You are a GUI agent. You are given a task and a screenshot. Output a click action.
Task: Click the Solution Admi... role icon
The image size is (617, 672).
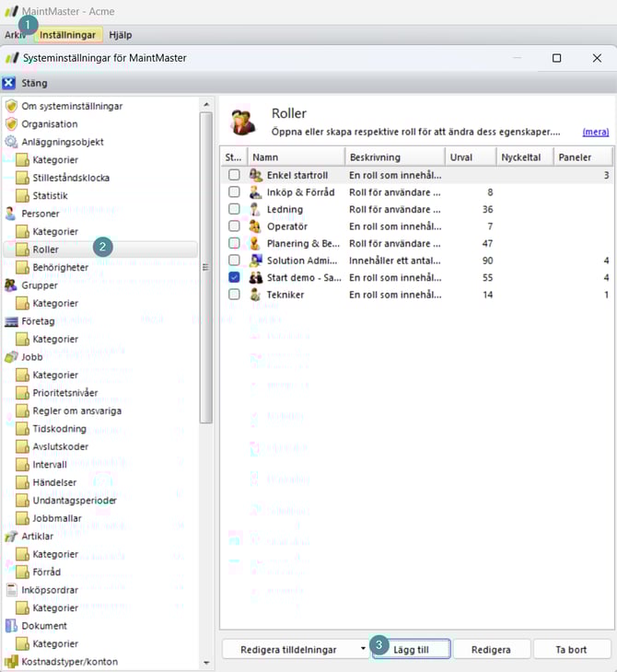coord(255,261)
